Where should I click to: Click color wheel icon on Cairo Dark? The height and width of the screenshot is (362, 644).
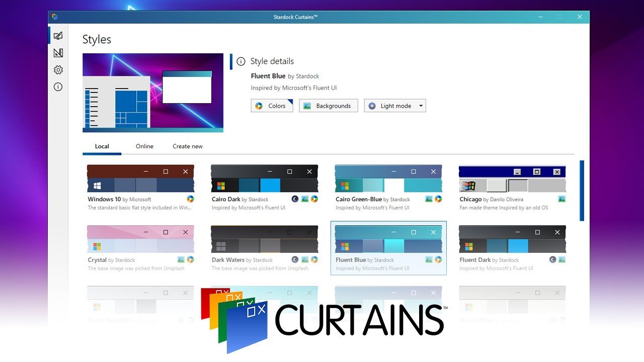[x=314, y=199]
